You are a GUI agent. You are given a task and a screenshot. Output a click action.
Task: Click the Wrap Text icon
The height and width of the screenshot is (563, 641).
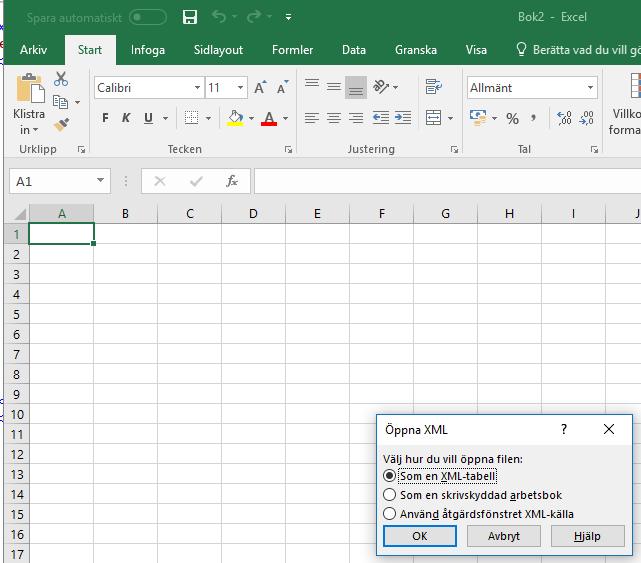click(433, 87)
